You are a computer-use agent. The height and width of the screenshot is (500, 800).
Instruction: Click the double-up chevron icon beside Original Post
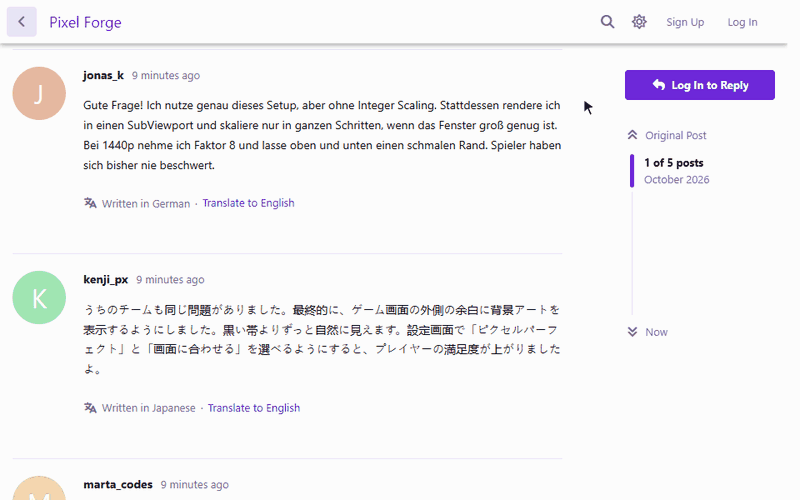click(x=632, y=135)
